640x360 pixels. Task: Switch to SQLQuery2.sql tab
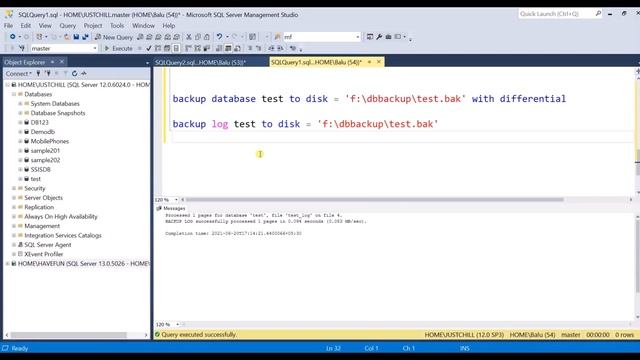click(200, 62)
